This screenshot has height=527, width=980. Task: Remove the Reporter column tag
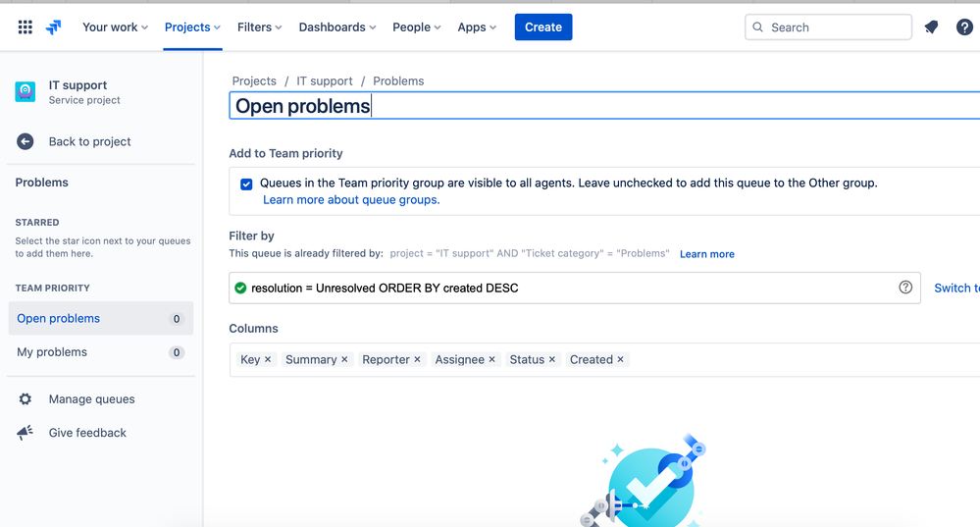417,359
